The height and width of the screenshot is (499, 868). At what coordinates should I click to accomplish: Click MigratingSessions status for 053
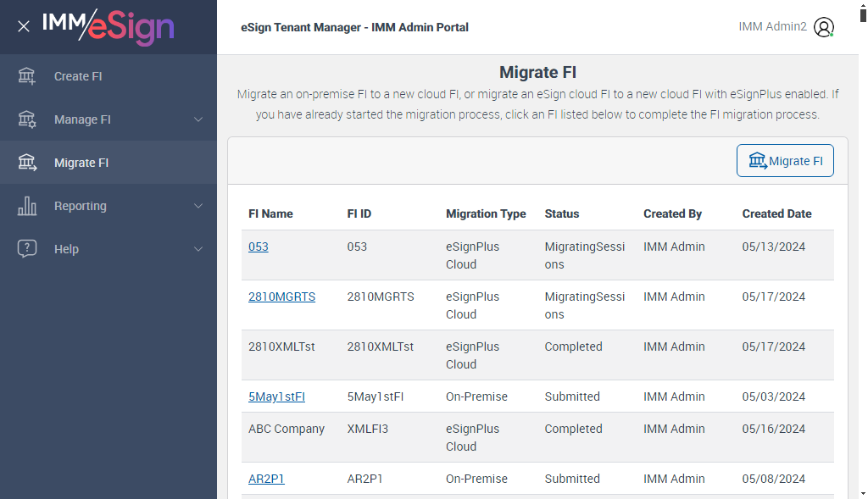click(x=585, y=256)
